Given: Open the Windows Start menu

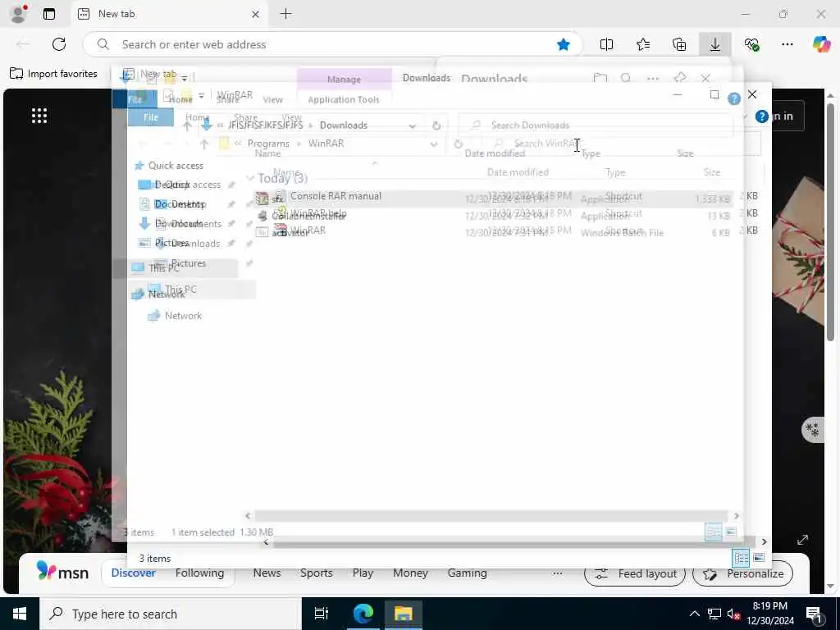Looking at the screenshot, I should [20, 614].
